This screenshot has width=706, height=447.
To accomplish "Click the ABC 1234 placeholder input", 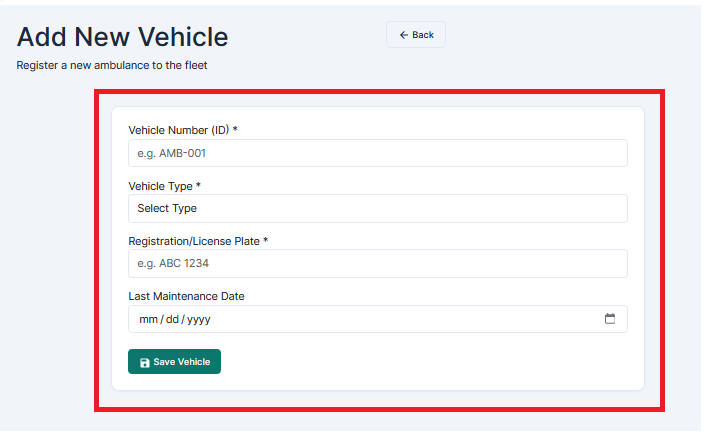I will point(378,263).
